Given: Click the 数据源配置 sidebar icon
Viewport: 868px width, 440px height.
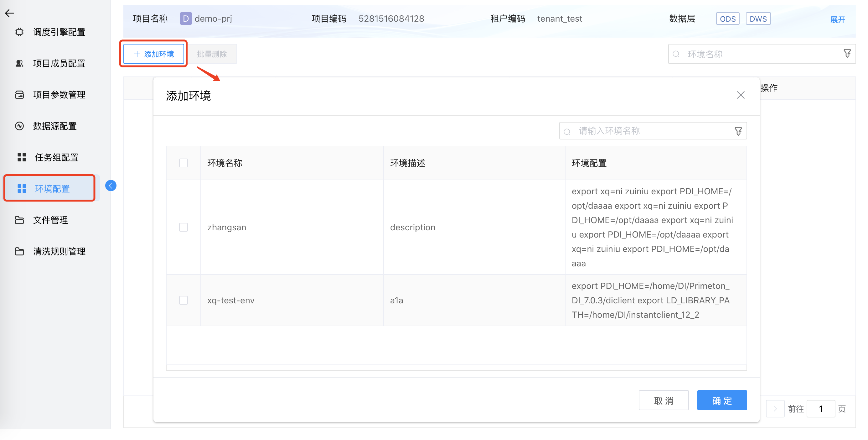Looking at the screenshot, I should 19,126.
